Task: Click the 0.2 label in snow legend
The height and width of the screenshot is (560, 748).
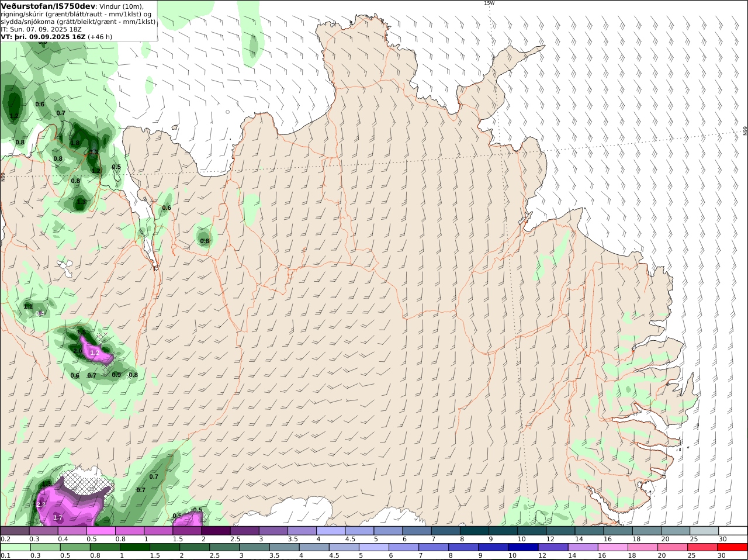Action: 5,539
